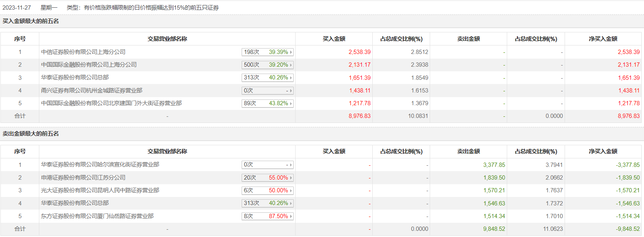Viewport: 644px width, 237px height.
Task: Expand the 198次 39.39% stats box
Action: pyautogui.click(x=267, y=52)
